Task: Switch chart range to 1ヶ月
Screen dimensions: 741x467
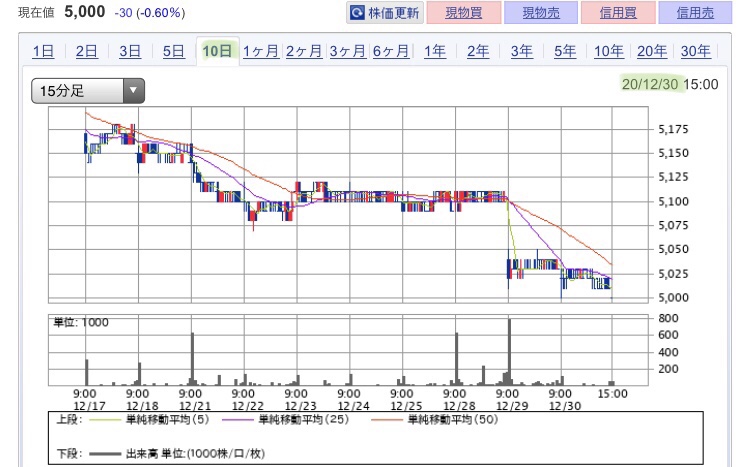Action: click(x=261, y=51)
